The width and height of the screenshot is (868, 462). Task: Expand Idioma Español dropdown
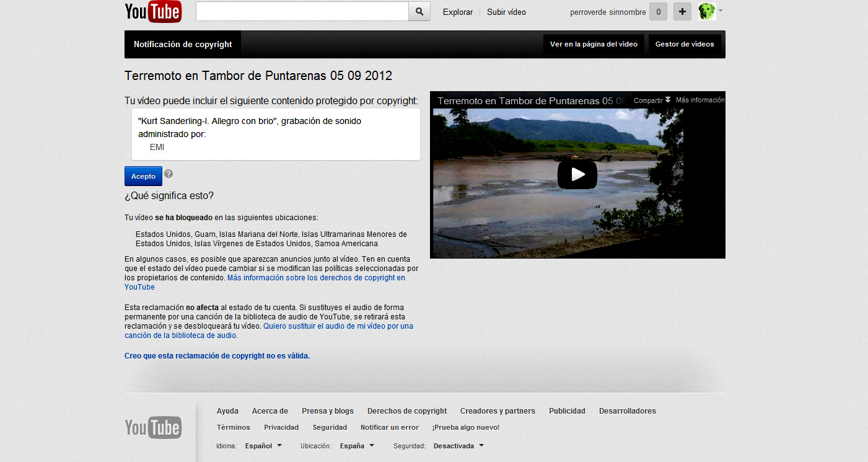(263, 446)
